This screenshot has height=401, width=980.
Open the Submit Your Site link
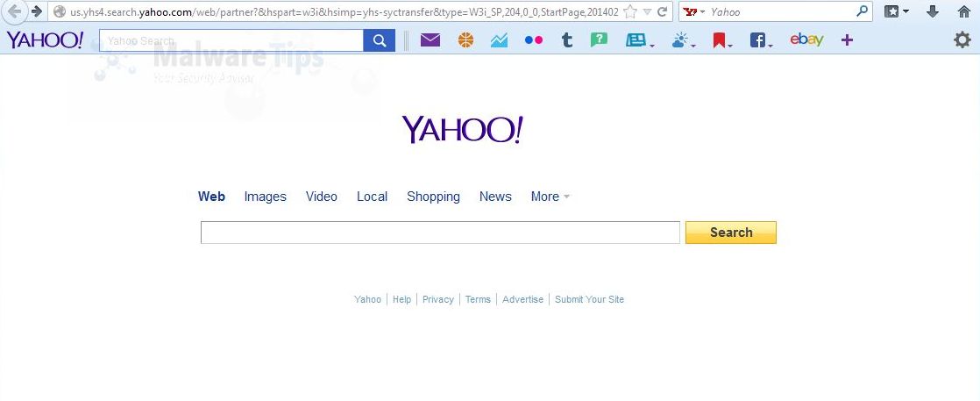click(x=589, y=299)
